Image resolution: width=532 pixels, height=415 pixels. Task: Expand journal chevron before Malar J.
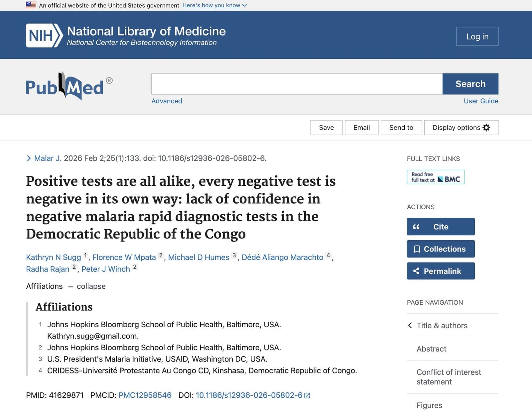tap(29, 158)
